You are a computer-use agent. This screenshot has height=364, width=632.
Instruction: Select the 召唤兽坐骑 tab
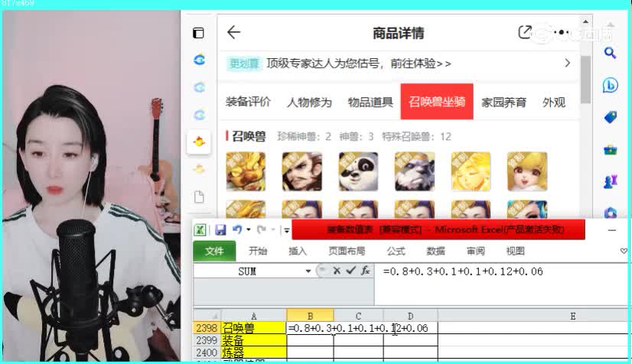tap(437, 102)
